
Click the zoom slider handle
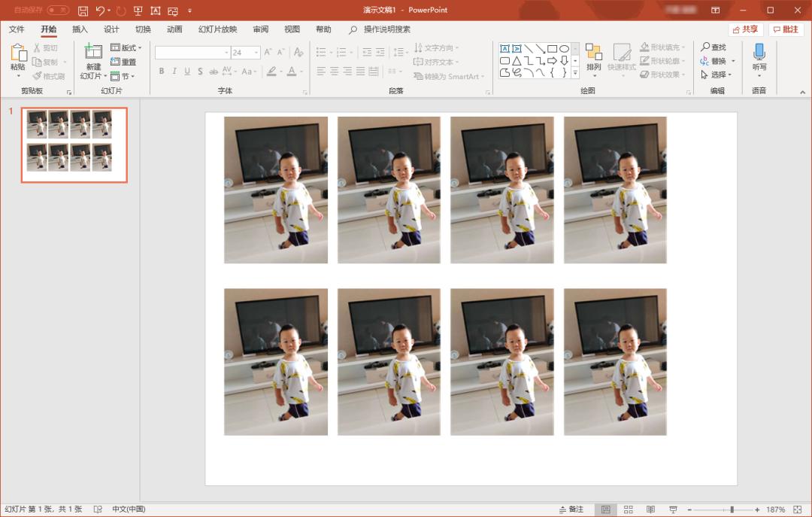(x=732, y=509)
